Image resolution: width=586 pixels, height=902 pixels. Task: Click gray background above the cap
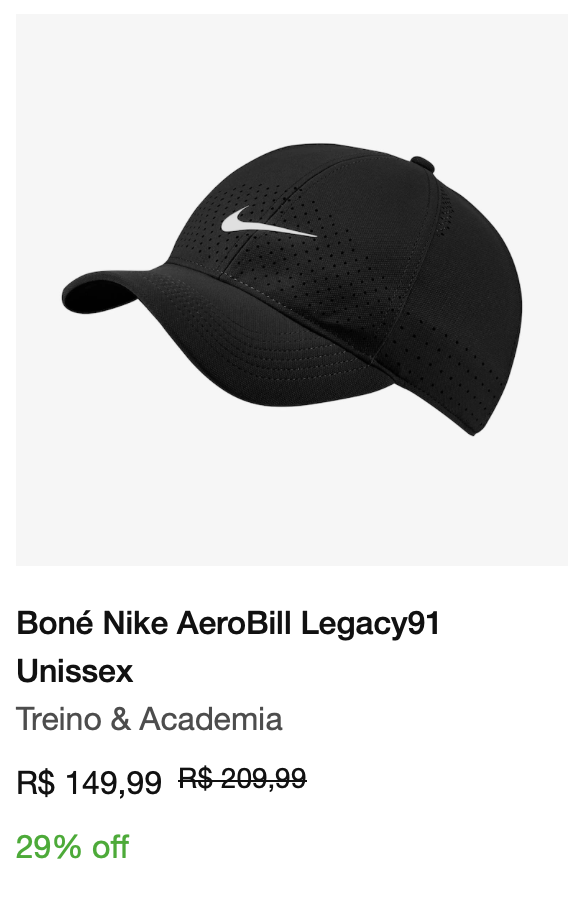[292, 75]
